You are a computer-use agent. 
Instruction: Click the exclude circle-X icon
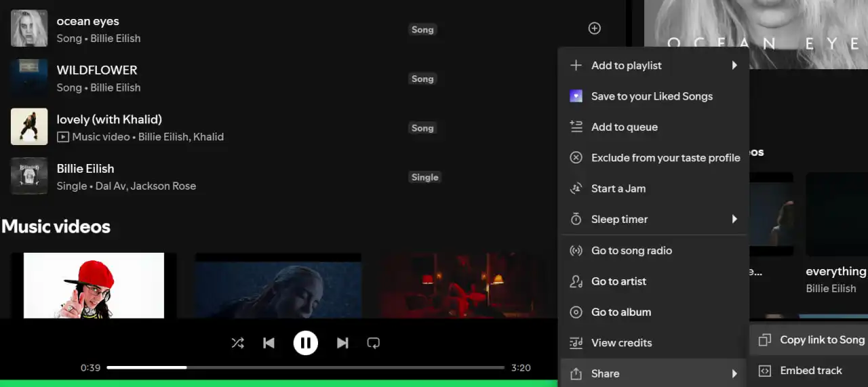point(576,158)
